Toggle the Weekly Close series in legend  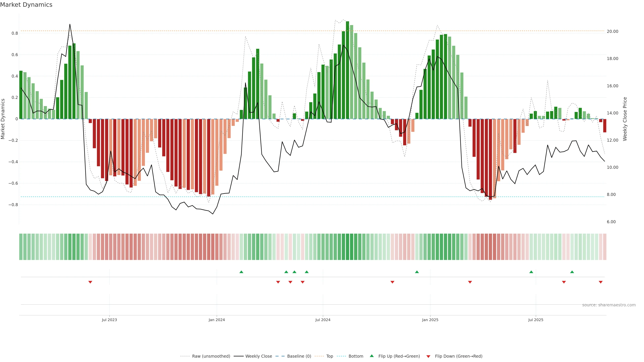(258, 356)
